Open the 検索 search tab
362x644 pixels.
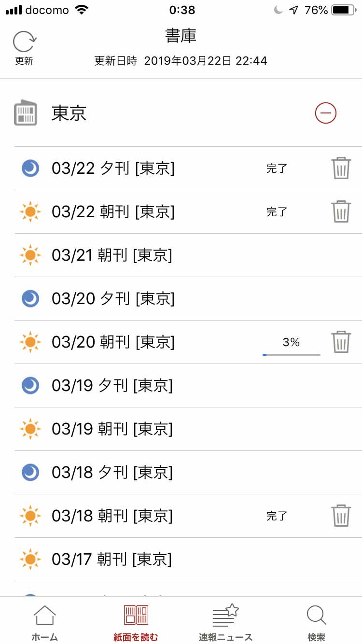[x=317, y=622]
